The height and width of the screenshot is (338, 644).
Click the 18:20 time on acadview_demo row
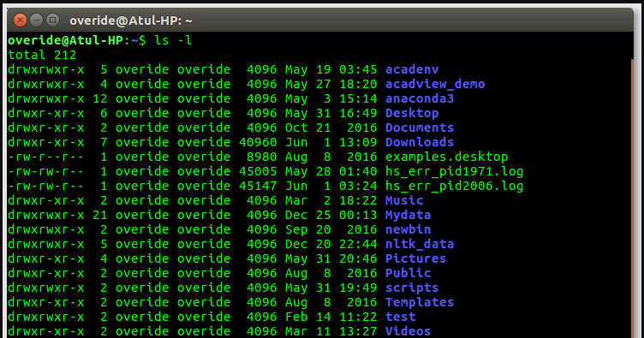pyautogui.click(x=358, y=84)
